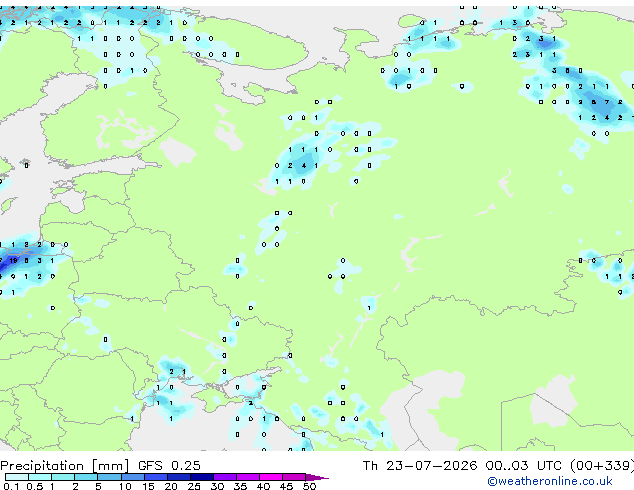This screenshot has width=634, height=490.
Task: Click the 10–15 mm legend swatch
Action: 132,477
